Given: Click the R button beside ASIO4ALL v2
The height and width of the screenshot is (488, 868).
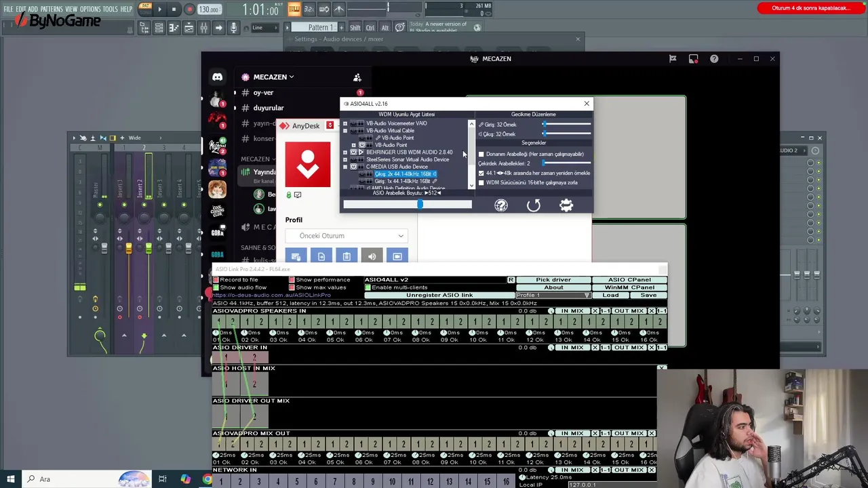Looking at the screenshot, I should coord(511,280).
